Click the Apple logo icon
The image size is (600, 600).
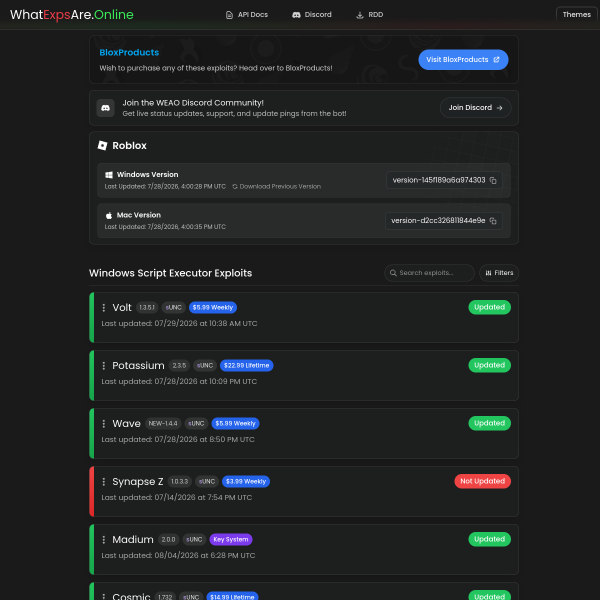pos(109,215)
